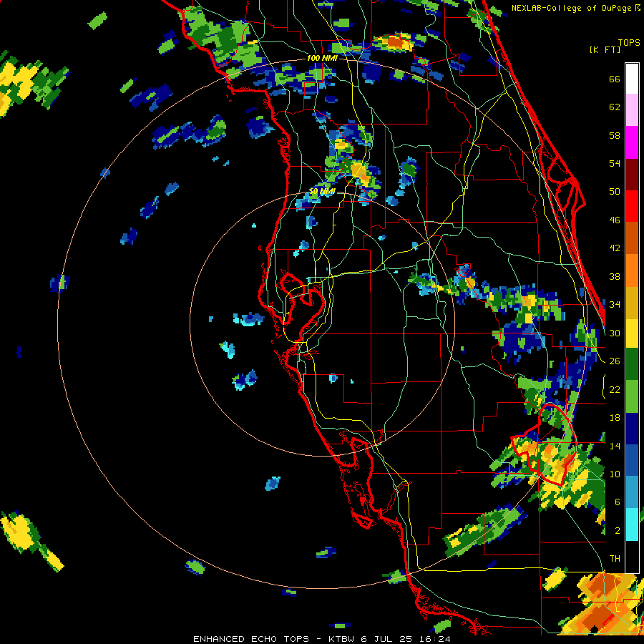
Task: Click the "38" legend value
Action: (615, 277)
